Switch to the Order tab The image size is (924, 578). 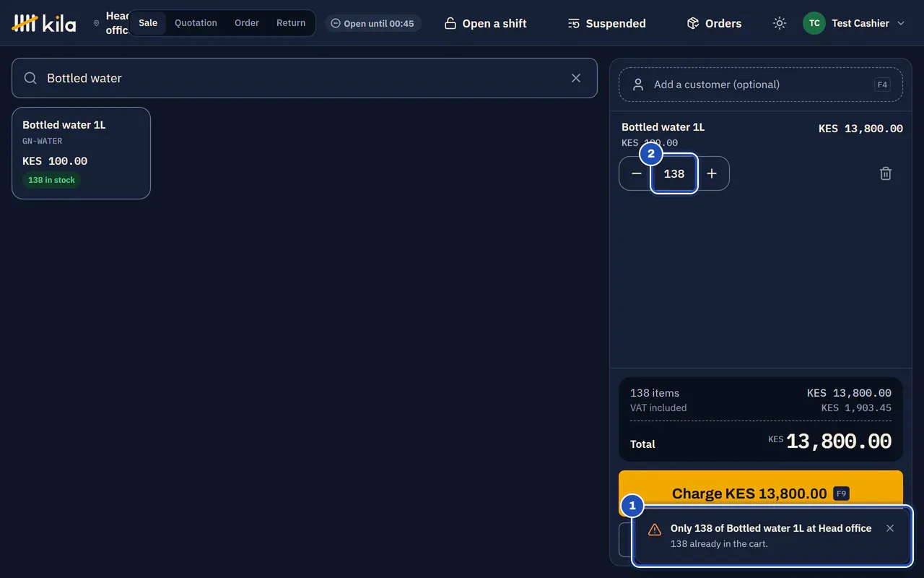pos(247,23)
